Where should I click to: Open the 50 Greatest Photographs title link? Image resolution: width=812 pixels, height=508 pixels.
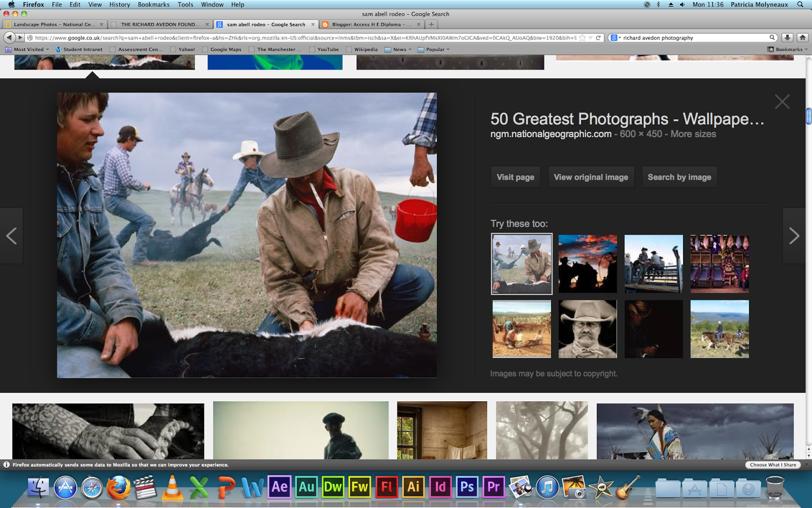click(x=627, y=119)
